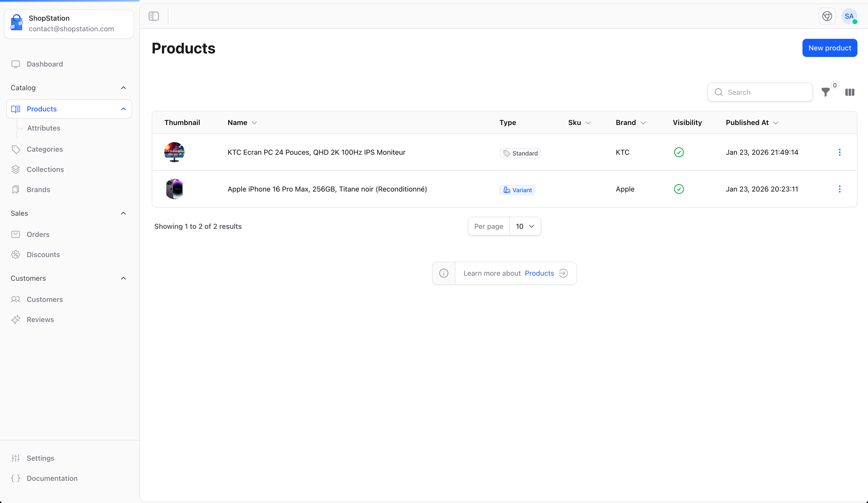Open Categories in sidebar
The height and width of the screenshot is (503, 868).
(x=69, y=149)
